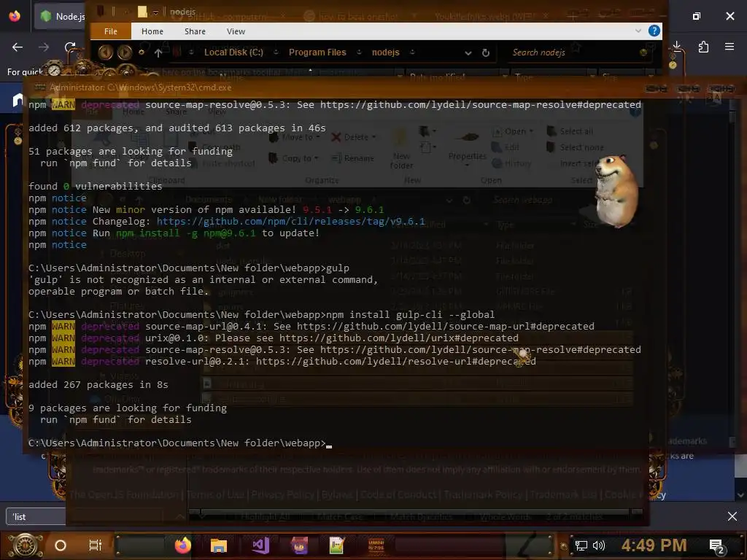Open the Firefox downloads panel
The width and height of the screenshot is (747, 560).
[x=676, y=46]
